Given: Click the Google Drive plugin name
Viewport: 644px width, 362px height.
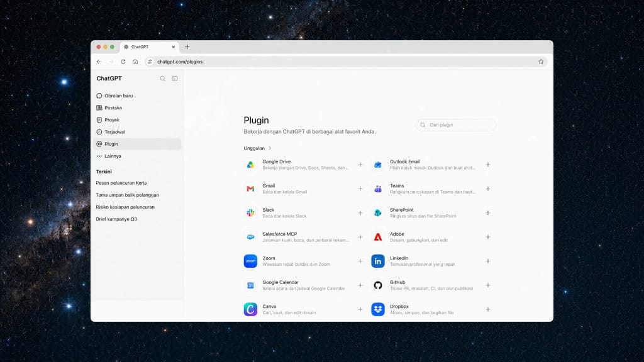Looking at the screenshot, I should tap(277, 162).
